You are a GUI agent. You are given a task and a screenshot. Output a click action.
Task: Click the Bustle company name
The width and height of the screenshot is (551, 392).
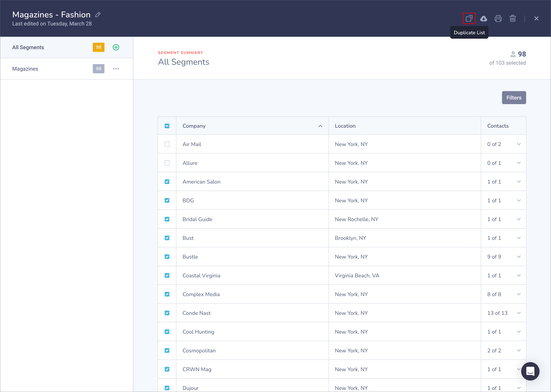pos(190,257)
